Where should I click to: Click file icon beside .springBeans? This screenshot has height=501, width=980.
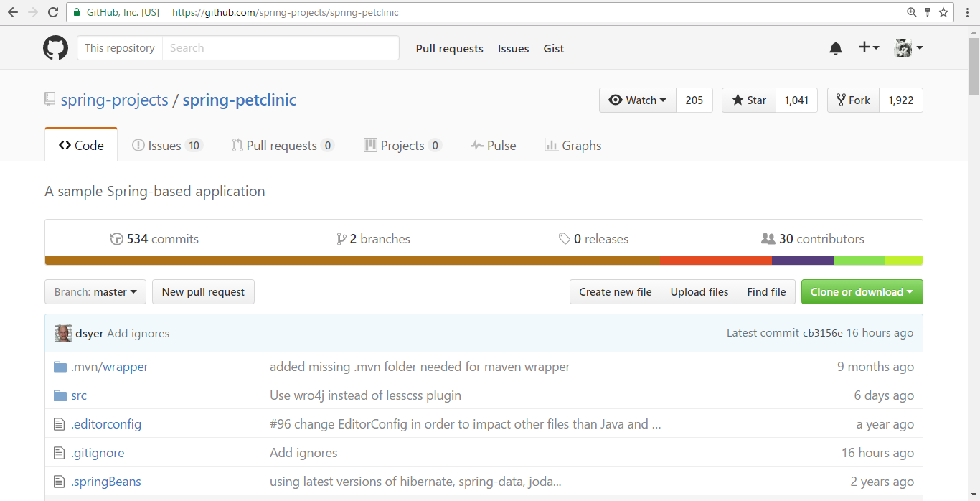pos(60,482)
